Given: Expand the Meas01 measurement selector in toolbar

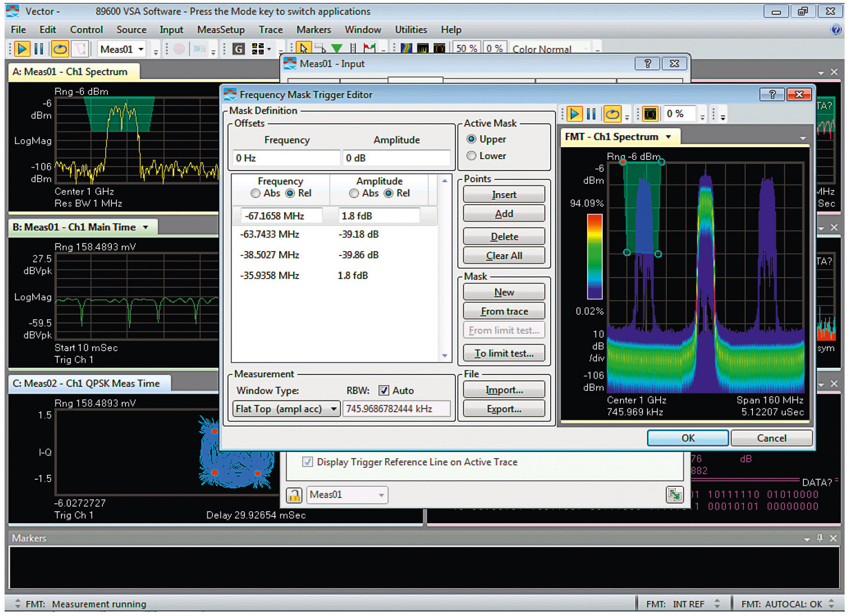Looking at the screenshot, I should point(141,49).
